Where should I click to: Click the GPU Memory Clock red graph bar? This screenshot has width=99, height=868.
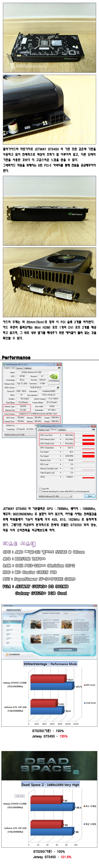[x=88, y=439]
